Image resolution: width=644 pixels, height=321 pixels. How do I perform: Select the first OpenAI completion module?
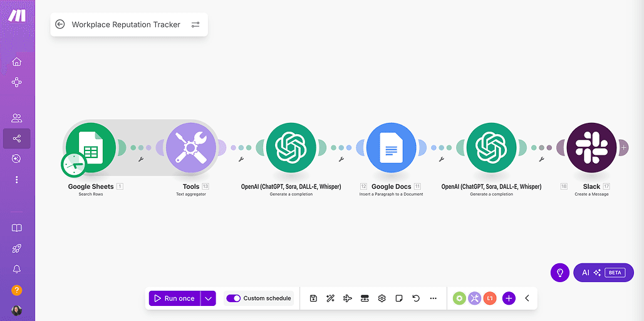[x=291, y=147]
